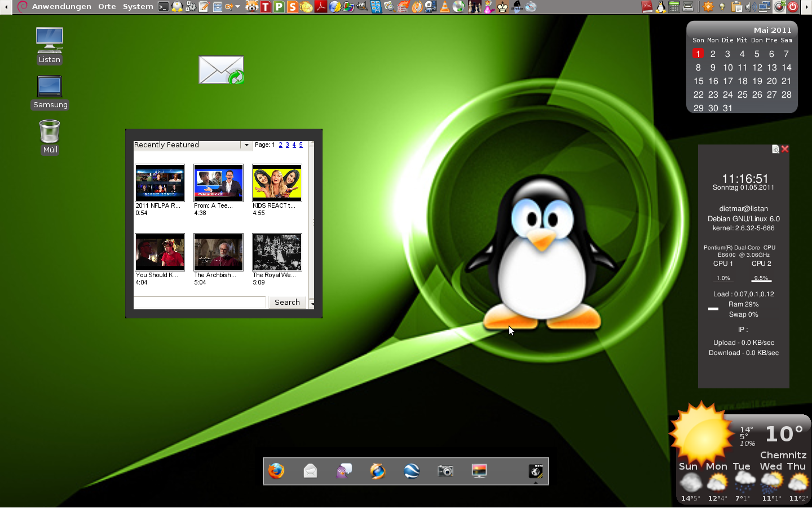The image size is (812, 508).
Task: Open the network connection tray icon
Action: click(x=765, y=7)
